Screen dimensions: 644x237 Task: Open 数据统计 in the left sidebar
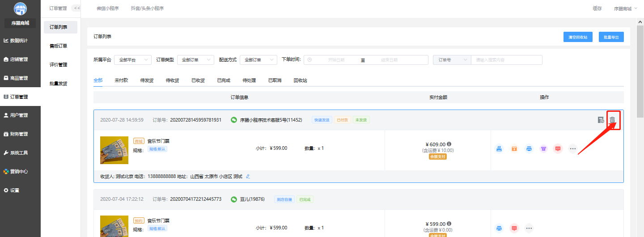click(x=20, y=41)
